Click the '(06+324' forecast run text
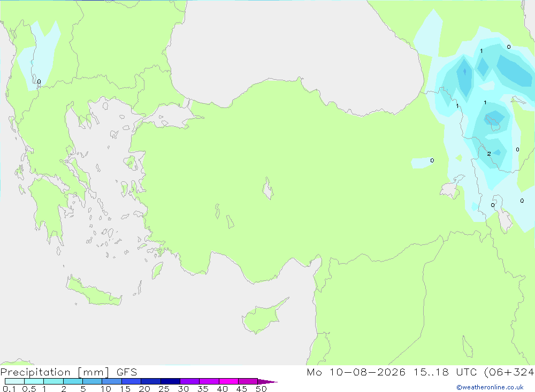The image size is (535, 392). point(509,372)
